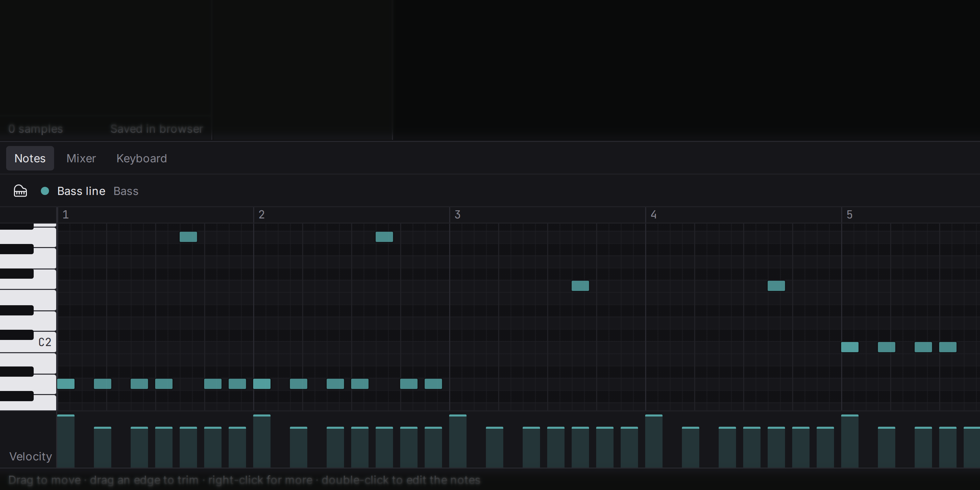This screenshot has height=490, width=980.
Task: Open the Keyboard tab
Action: point(142,158)
